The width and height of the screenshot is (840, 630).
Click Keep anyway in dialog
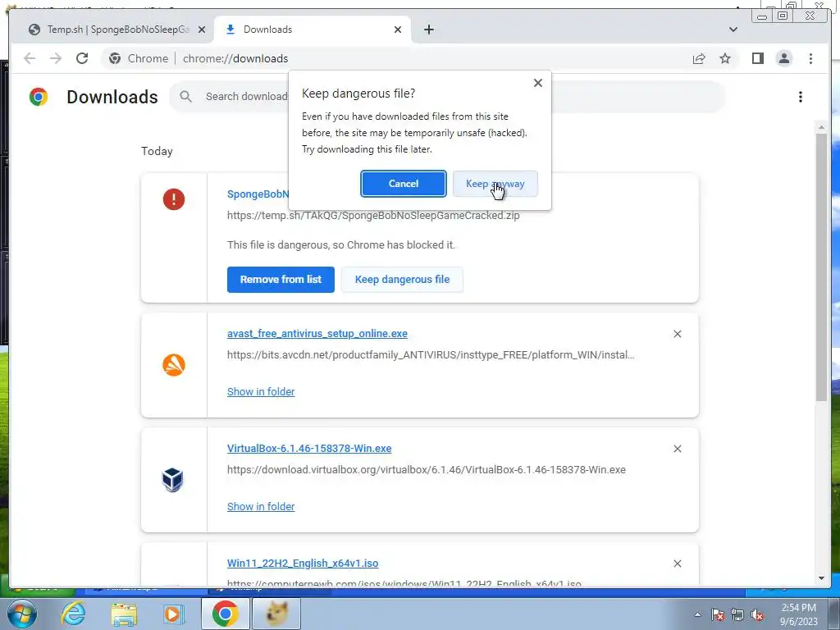pos(495,184)
